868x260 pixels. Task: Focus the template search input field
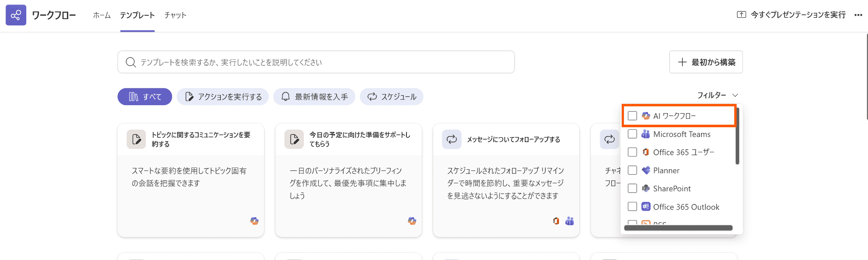(322, 62)
